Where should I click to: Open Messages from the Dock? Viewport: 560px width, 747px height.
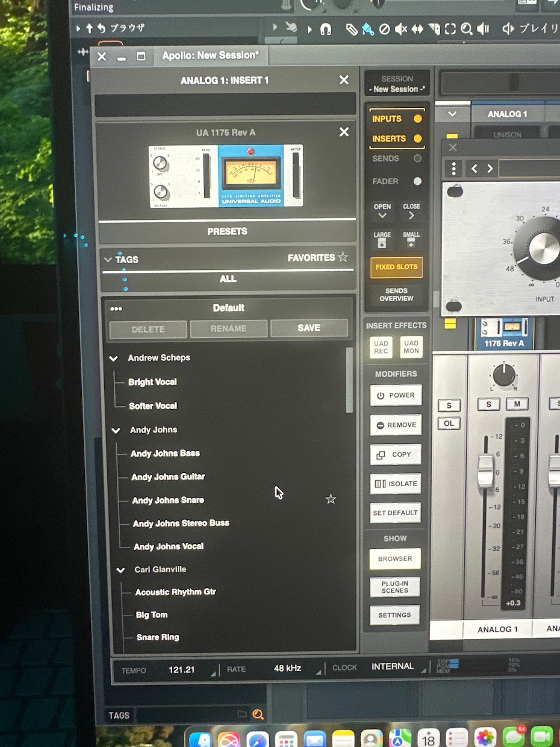[514, 737]
